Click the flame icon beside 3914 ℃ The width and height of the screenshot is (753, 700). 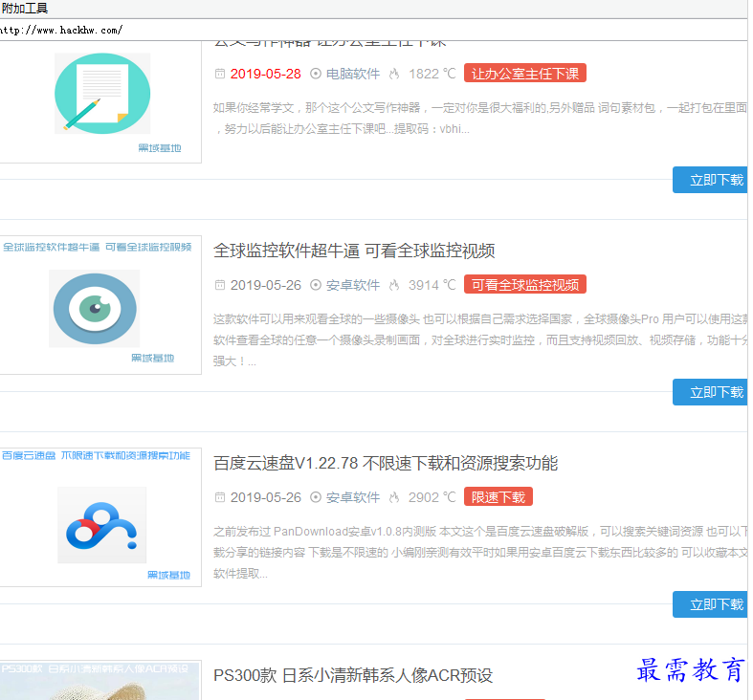394,285
